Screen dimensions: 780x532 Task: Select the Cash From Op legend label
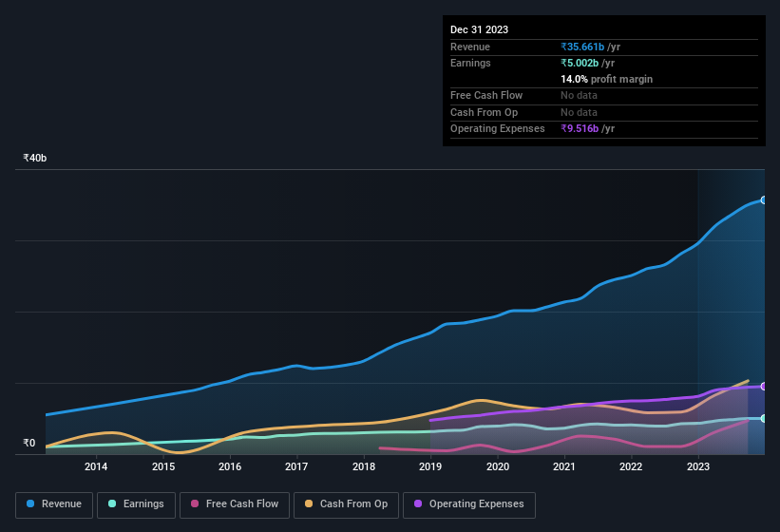tap(353, 503)
